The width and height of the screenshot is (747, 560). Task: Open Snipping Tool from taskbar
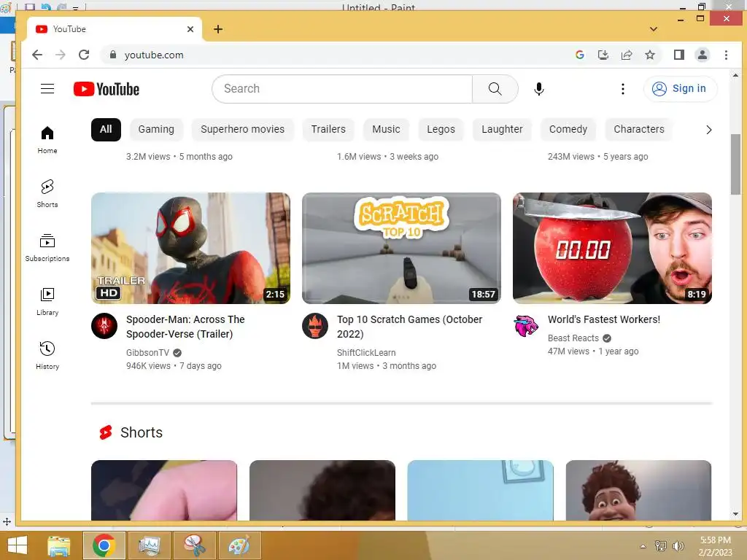click(194, 545)
